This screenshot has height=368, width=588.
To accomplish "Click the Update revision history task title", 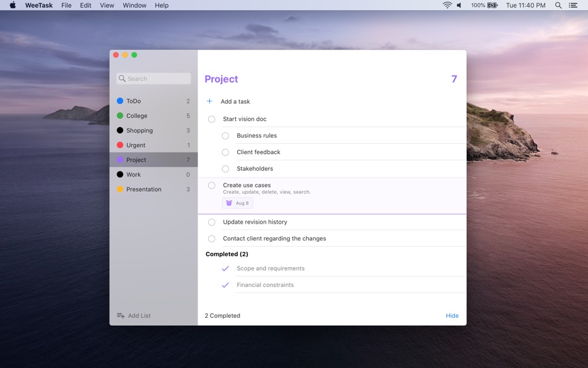I will click(x=255, y=222).
